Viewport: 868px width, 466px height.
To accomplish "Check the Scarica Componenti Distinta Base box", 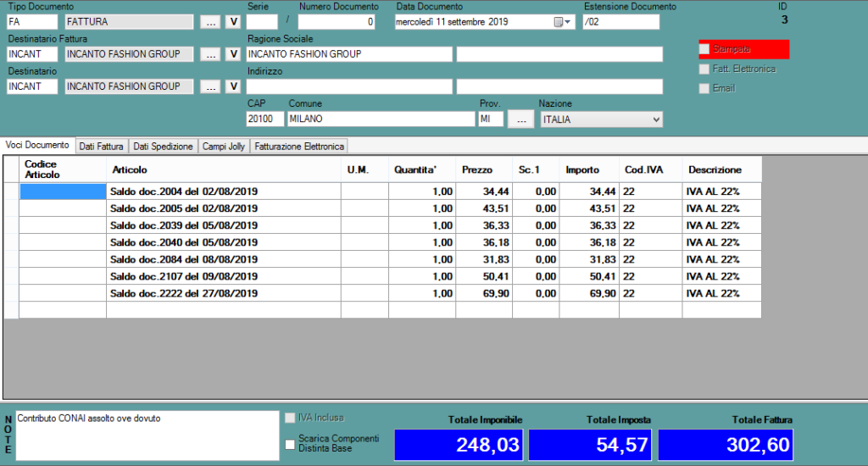I will (x=291, y=444).
